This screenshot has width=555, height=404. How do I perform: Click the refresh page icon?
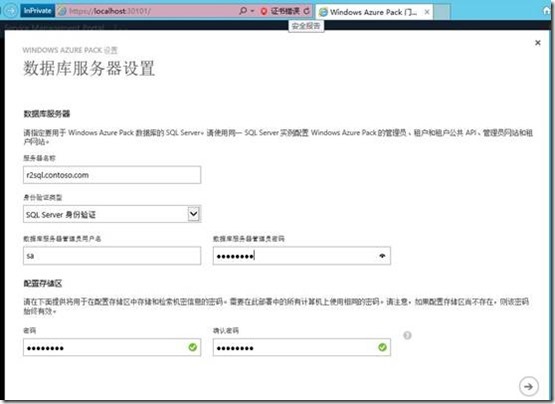point(307,11)
